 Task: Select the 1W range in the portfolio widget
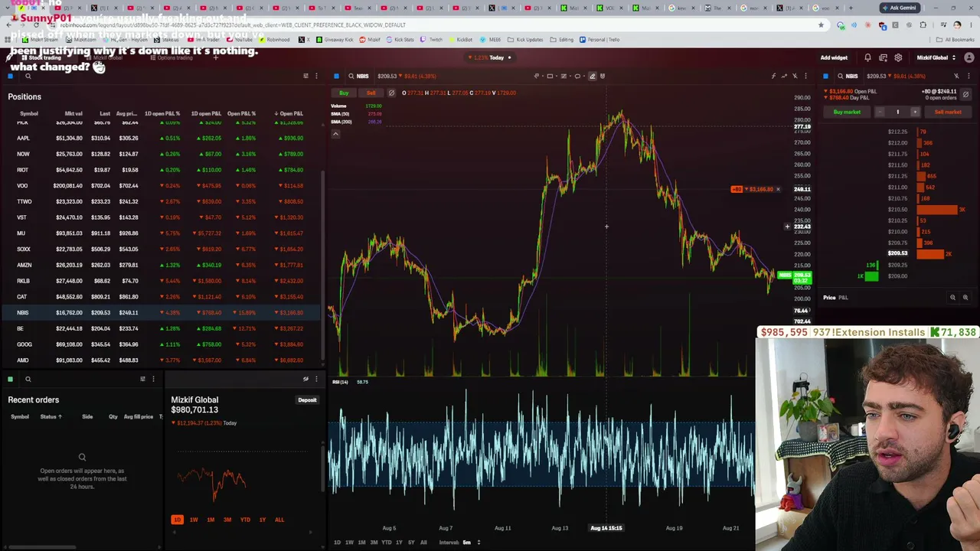point(194,520)
